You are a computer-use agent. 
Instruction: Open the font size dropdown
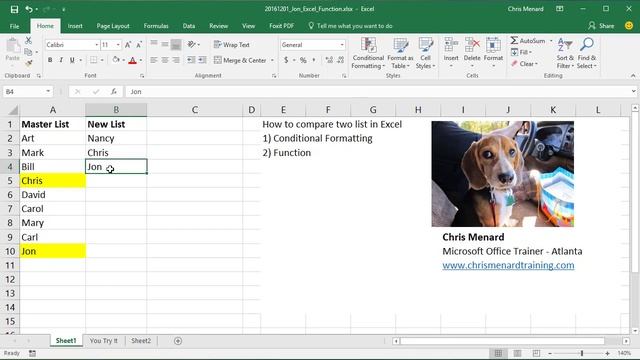pos(118,45)
